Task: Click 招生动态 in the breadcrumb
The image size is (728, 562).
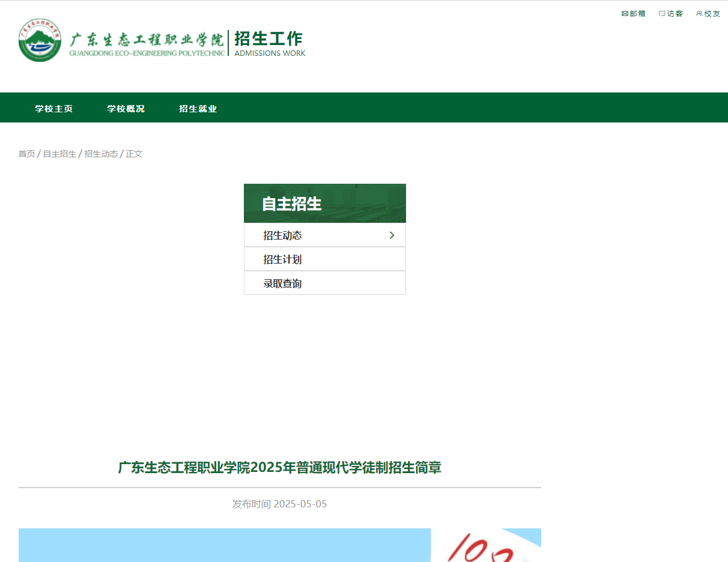Action: tap(100, 154)
